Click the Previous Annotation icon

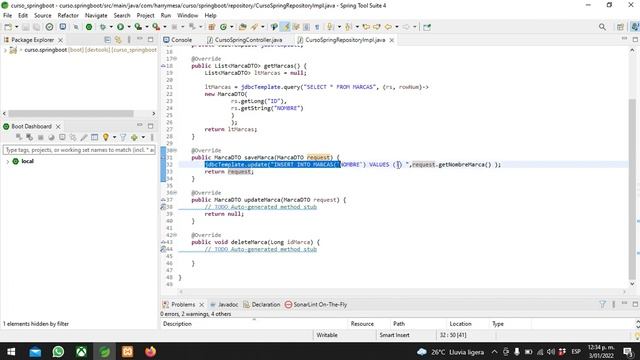click(x=348, y=27)
